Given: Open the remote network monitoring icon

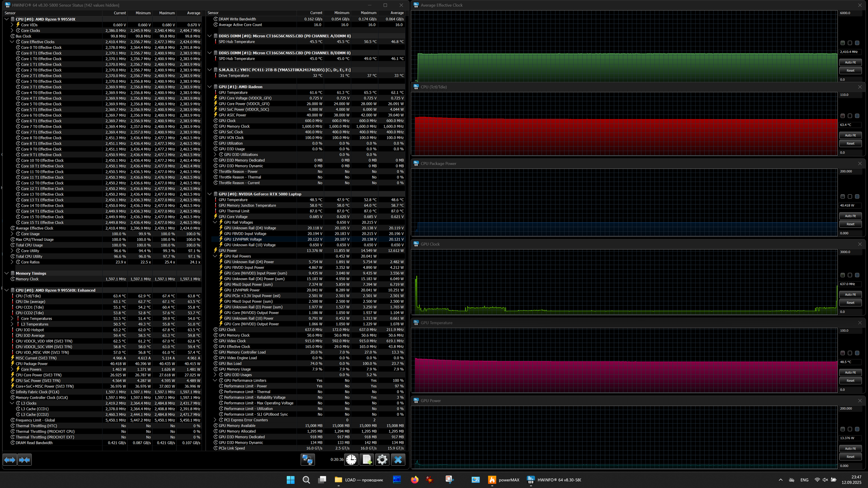Looking at the screenshot, I should coord(307,460).
